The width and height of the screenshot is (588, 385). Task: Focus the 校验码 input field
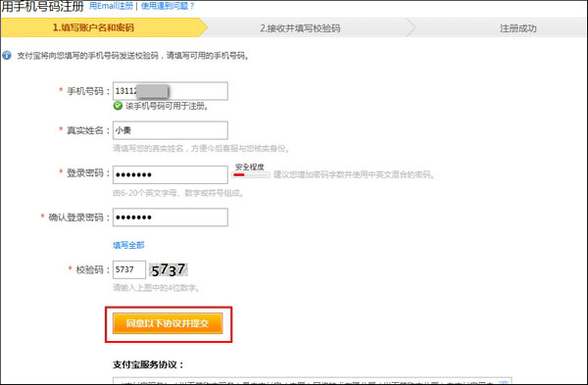point(129,269)
